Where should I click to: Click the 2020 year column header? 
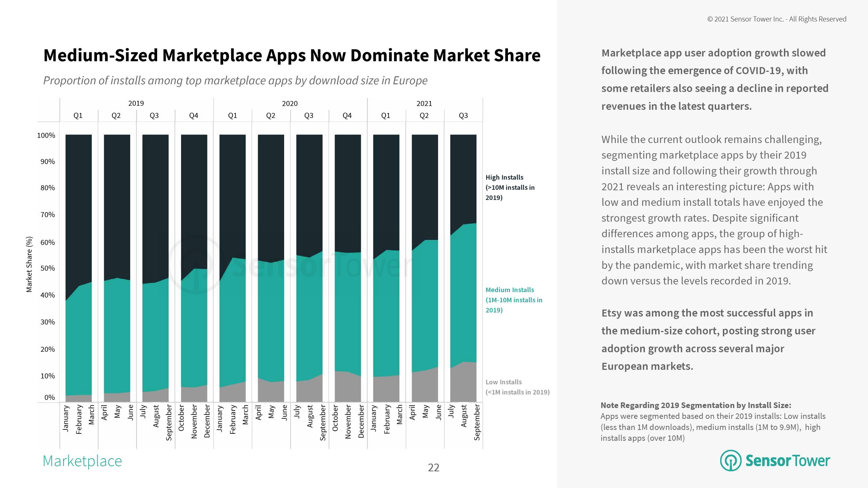click(x=290, y=103)
